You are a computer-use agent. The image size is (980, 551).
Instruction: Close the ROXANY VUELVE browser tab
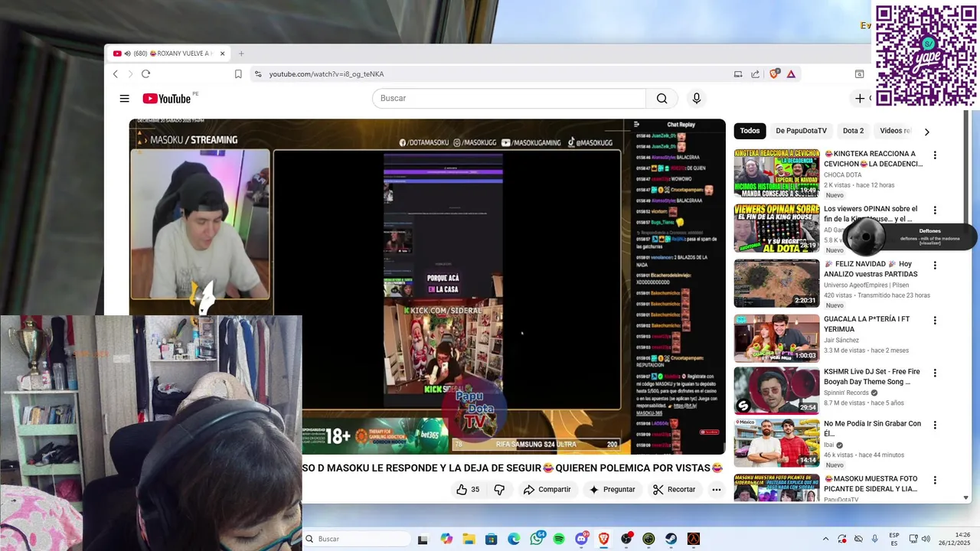click(x=222, y=54)
